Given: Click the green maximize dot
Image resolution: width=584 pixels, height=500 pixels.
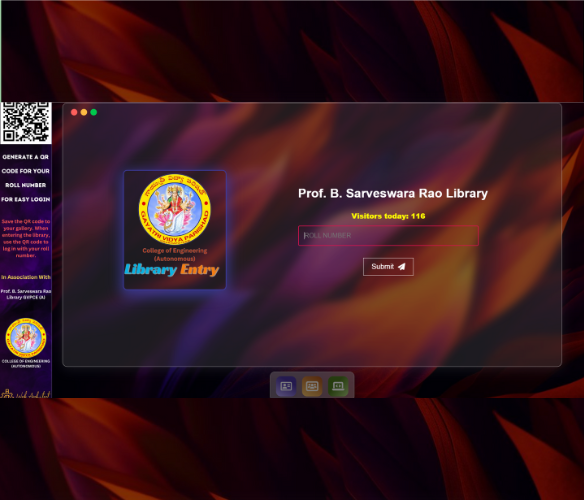Looking at the screenshot, I should [93, 112].
